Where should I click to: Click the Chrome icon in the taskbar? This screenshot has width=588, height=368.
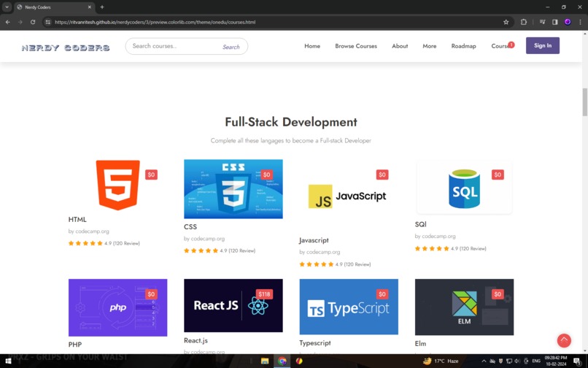click(x=282, y=361)
